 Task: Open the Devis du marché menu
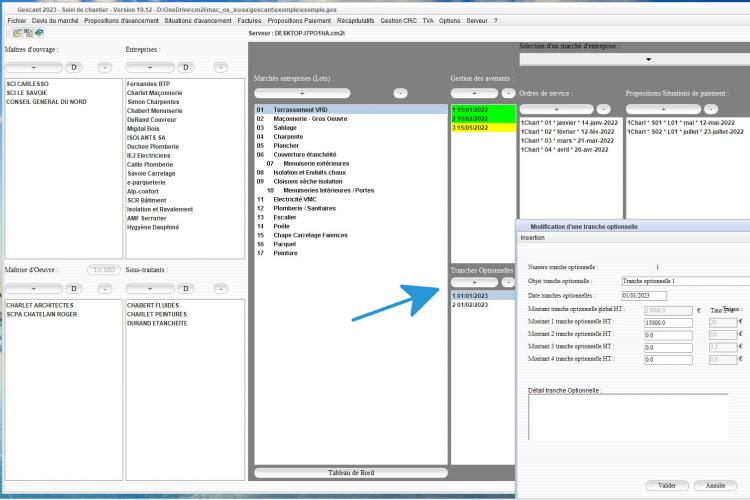55,21
